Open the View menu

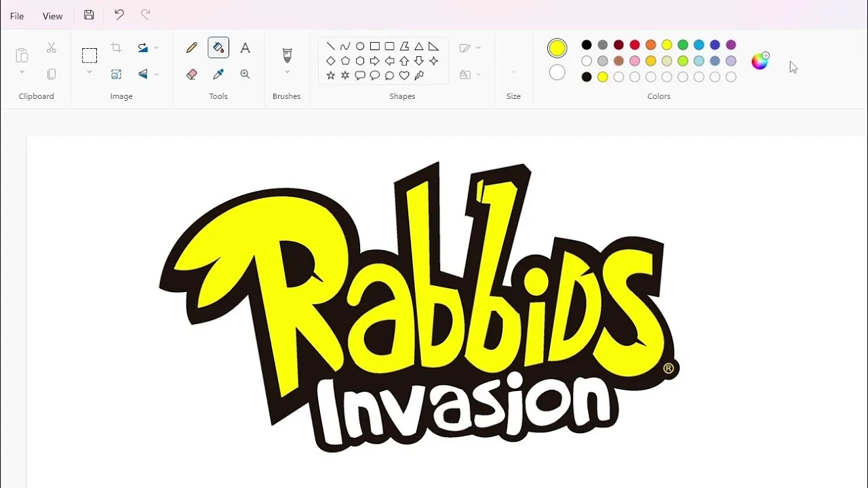click(x=52, y=16)
